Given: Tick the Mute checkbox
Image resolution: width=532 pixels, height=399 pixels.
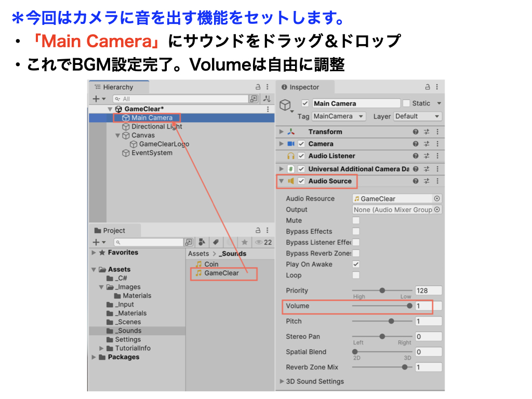Looking at the screenshot, I should pos(356,221).
